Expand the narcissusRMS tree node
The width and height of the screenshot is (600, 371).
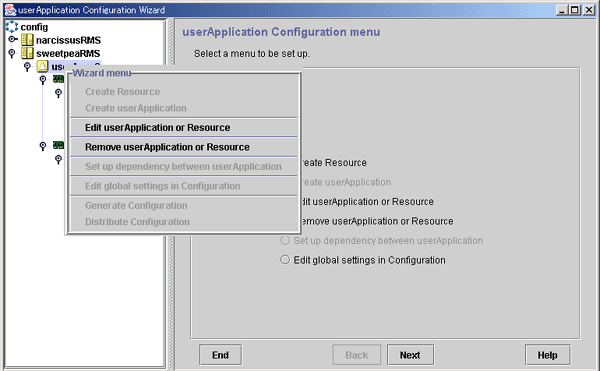pyautogui.click(x=13, y=39)
